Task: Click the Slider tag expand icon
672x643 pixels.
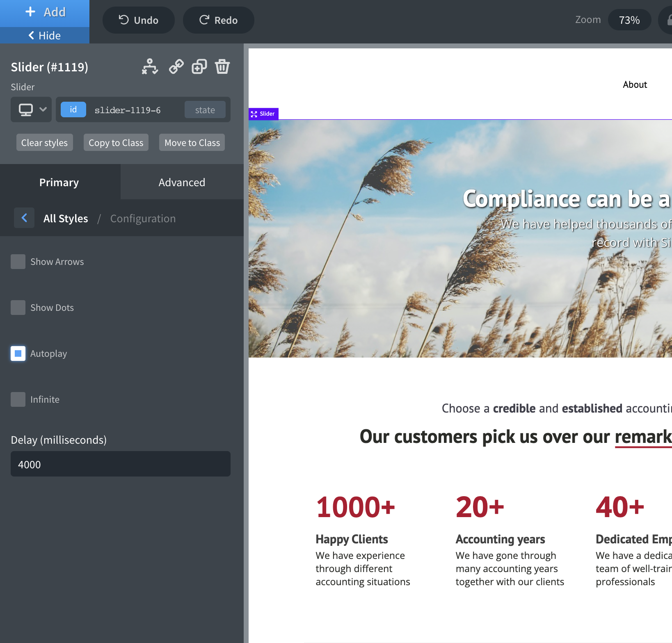Action: (254, 114)
